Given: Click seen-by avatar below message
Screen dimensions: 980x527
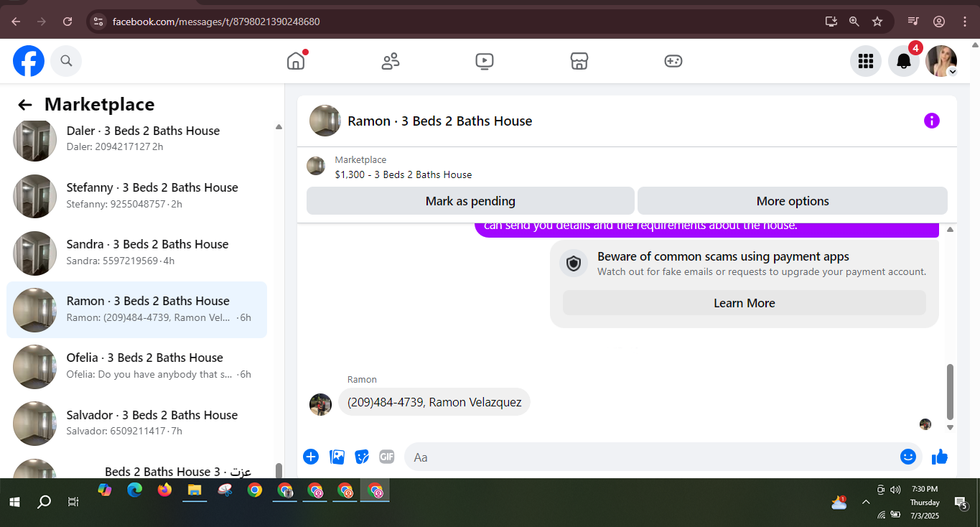Looking at the screenshot, I should [925, 424].
